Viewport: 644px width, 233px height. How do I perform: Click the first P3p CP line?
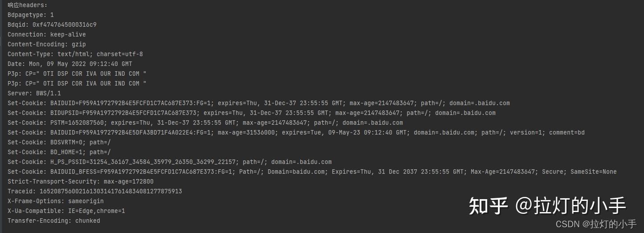pyautogui.click(x=77, y=74)
